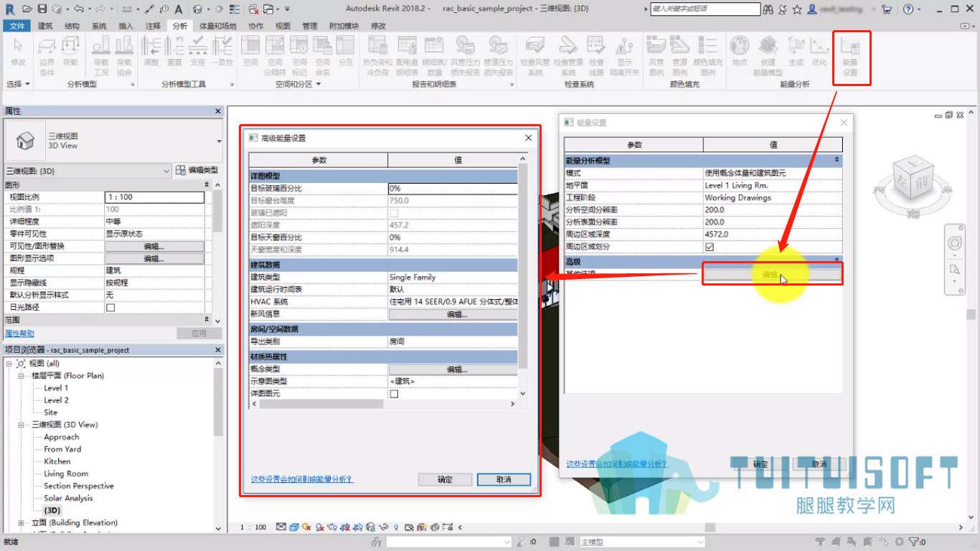The height and width of the screenshot is (551, 980).
Task: Click Create Energy Model (创建能量模型) icon
Action: pos(768,56)
